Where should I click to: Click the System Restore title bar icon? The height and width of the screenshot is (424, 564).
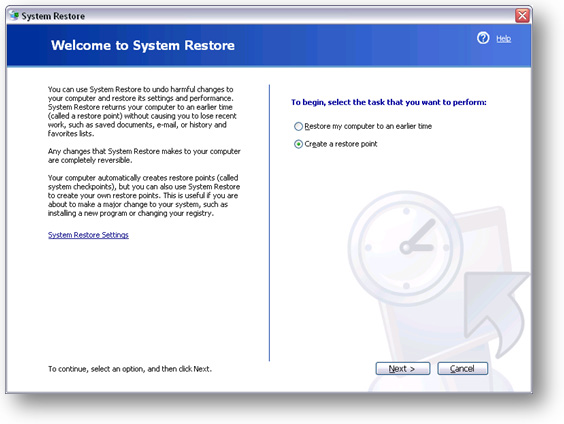pos(14,15)
